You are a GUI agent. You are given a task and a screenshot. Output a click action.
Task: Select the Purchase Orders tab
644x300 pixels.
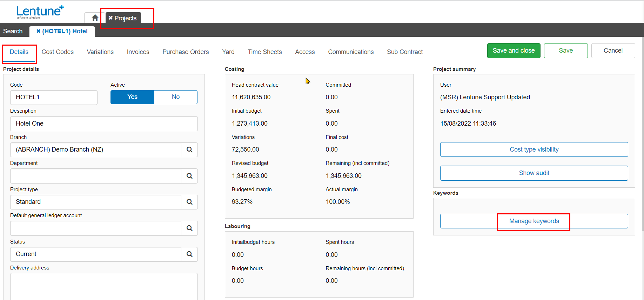click(x=186, y=52)
